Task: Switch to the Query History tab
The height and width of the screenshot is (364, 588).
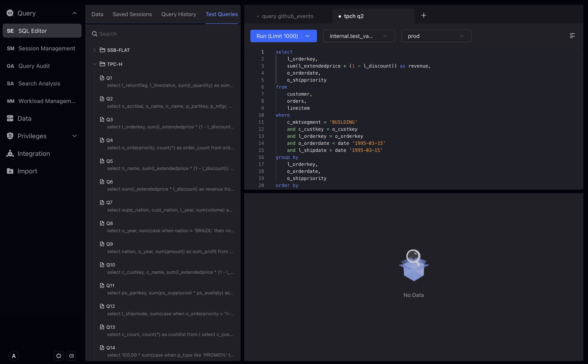Action: 178,14
